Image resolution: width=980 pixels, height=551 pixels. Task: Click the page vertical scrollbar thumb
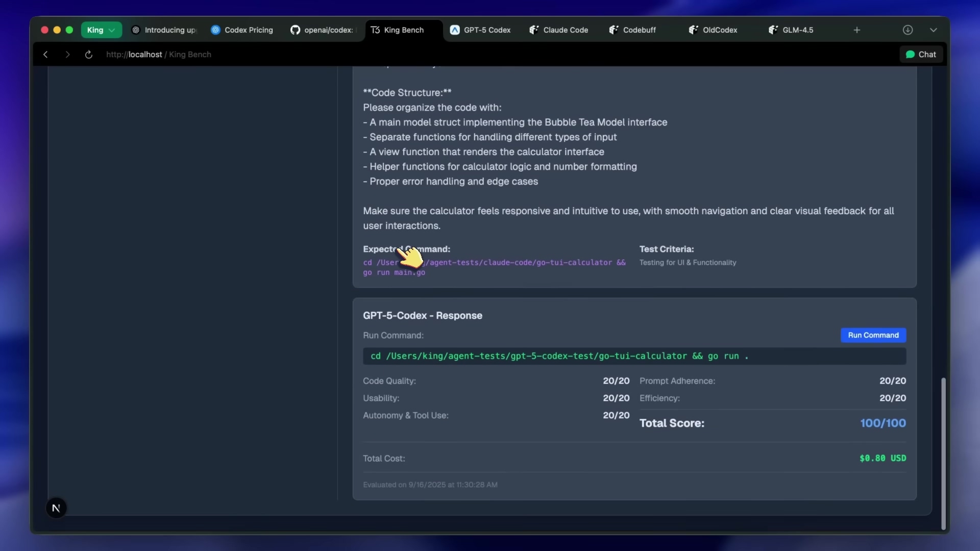943,453
